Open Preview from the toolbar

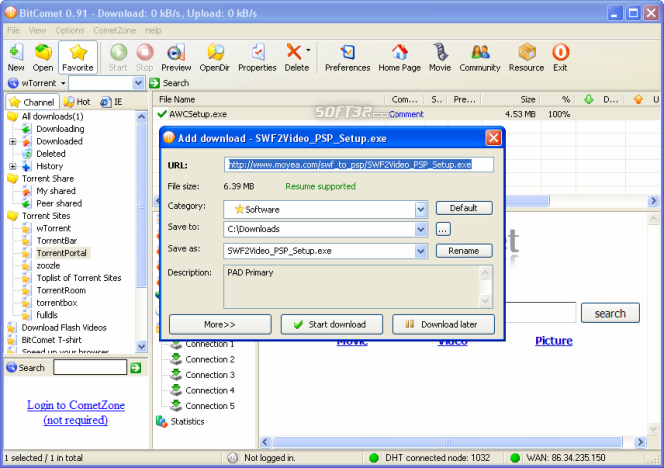[x=176, y=57]
